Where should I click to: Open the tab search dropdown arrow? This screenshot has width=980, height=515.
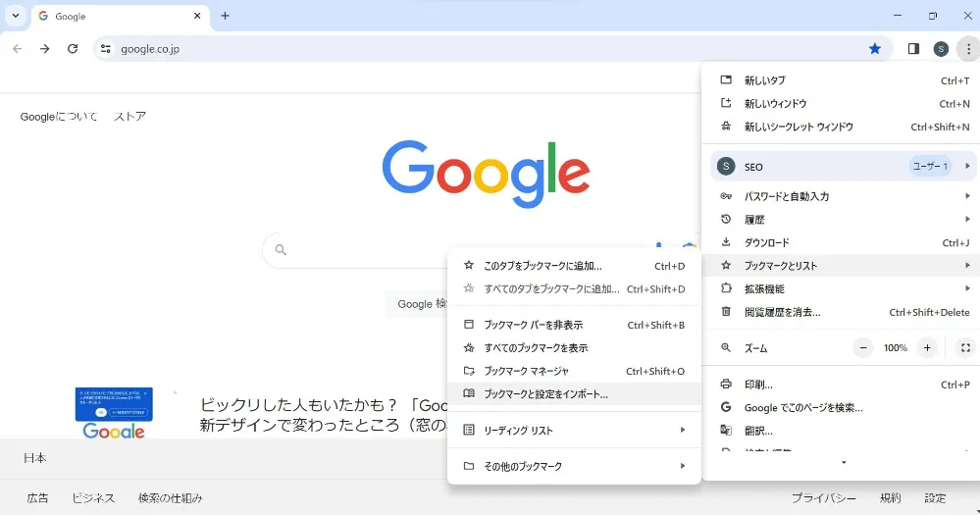16,16
